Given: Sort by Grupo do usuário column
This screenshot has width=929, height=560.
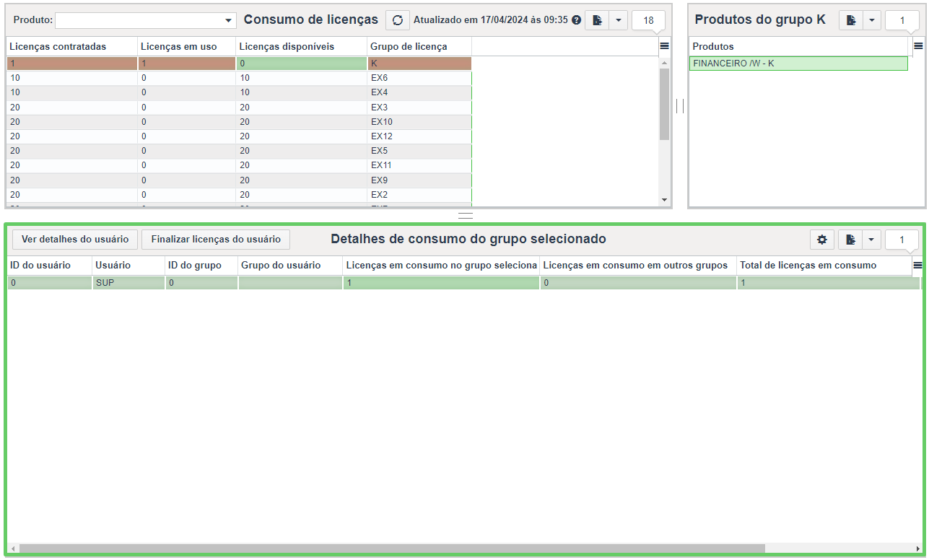Looking at the screenshot, I should coord(290,266).
